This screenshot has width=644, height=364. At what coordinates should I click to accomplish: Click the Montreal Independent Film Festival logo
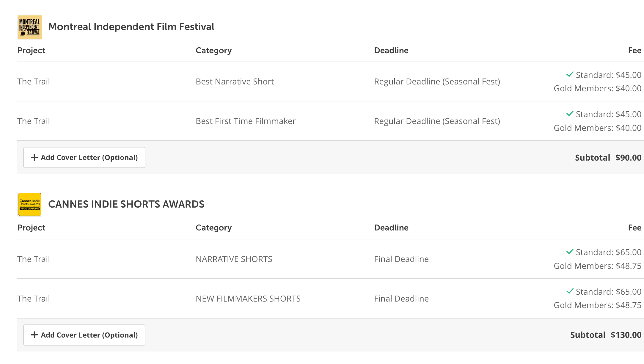29,27
